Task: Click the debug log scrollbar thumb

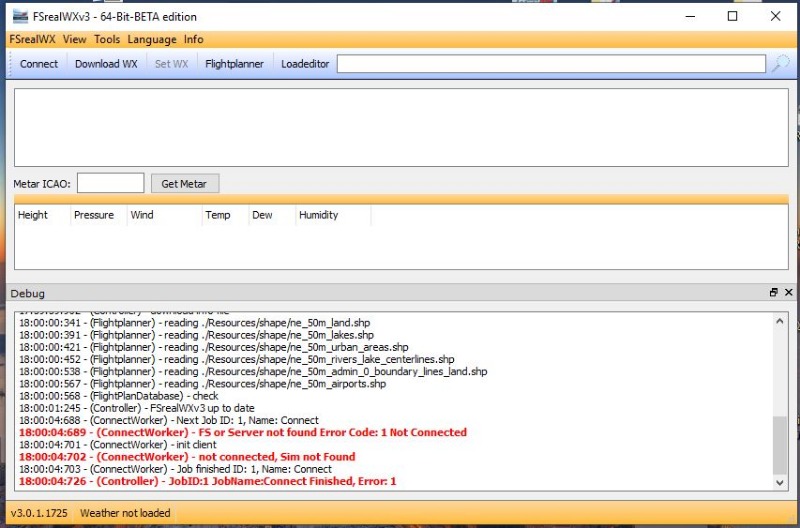Action: coord(780,445)
